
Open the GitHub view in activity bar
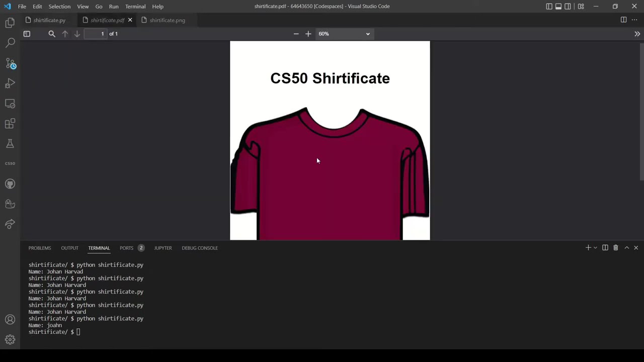(10, 184)
